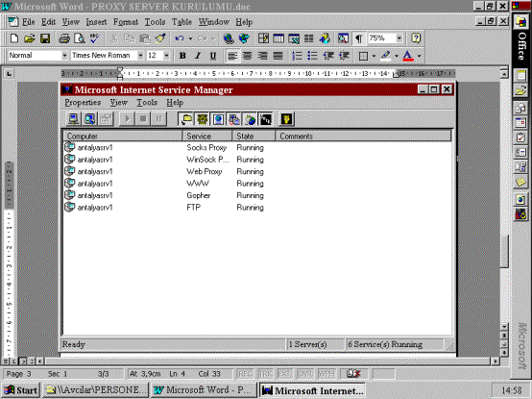The width and height of the screenshot is (532, 399).
Task: Toggle the WWW servers view icon
Action: point(218,119)
